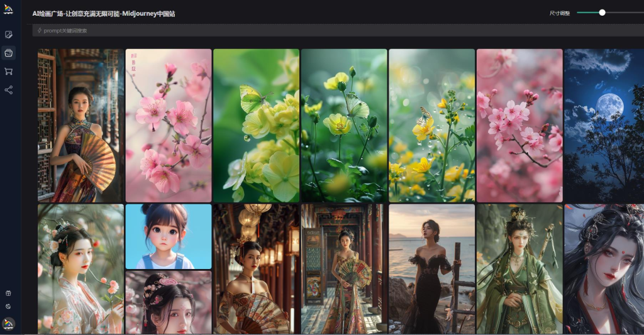644x335 pixels.
Task: Select the gallery plaza sidebar icon
Action: click(x=9, y=53)
